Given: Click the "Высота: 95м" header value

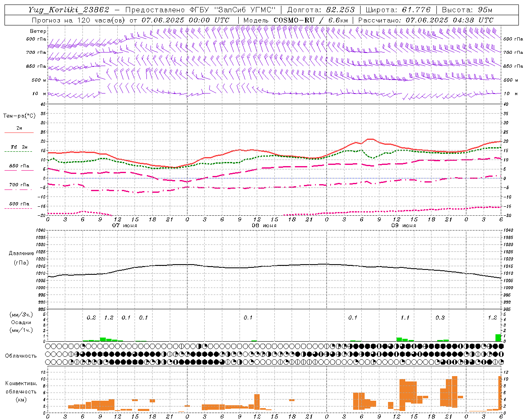Looking at the screenshot, I should [467, 10].
